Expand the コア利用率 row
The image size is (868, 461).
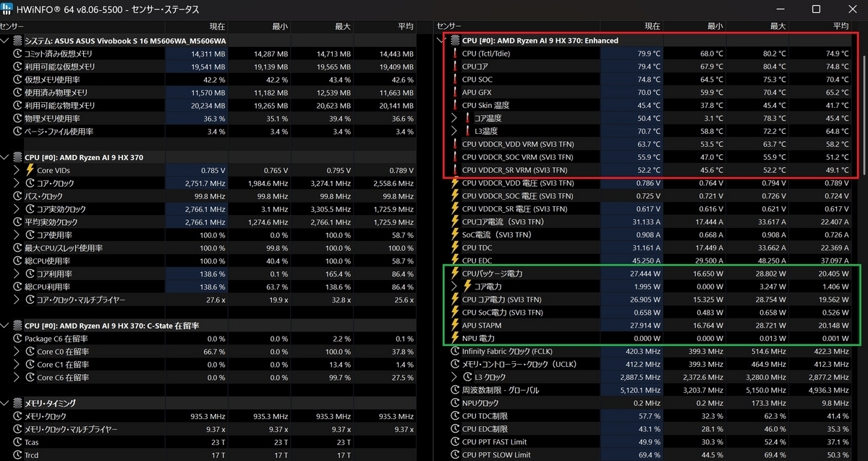(17, 274)
